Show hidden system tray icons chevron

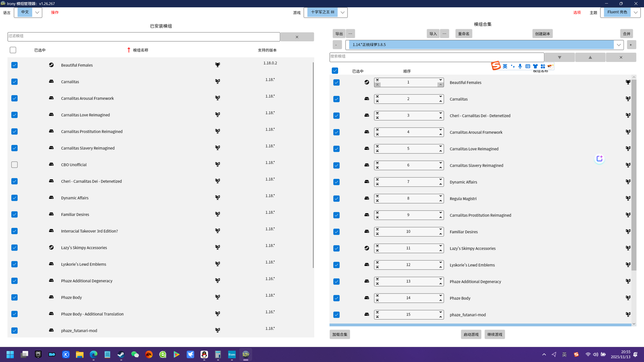coord(544,354)
